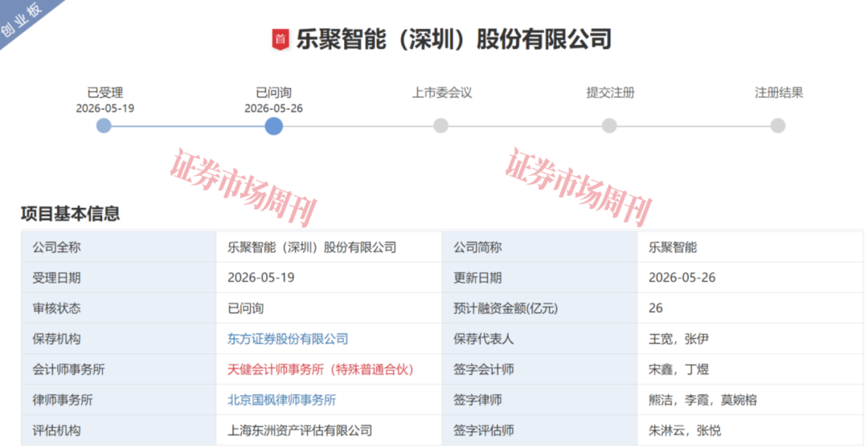
Task: Click the 公司全称 value cell in the table
Action: (x=329, y=247)
